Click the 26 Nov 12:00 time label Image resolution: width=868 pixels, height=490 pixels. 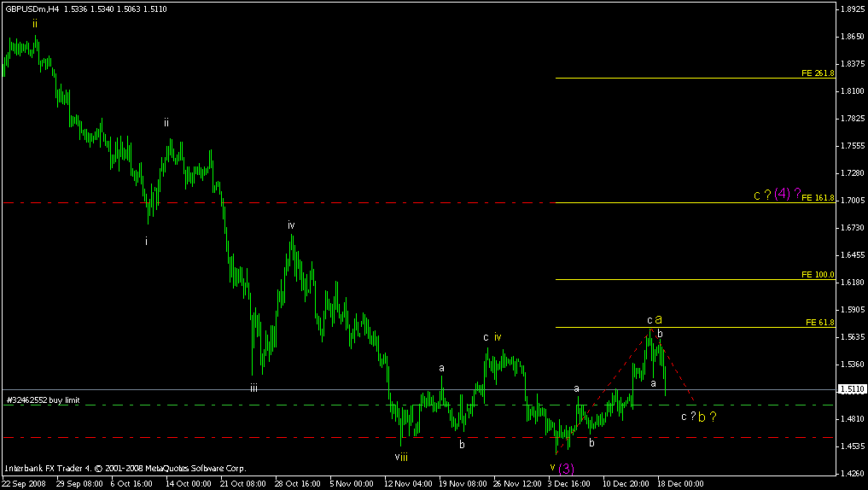pos(517,483)
